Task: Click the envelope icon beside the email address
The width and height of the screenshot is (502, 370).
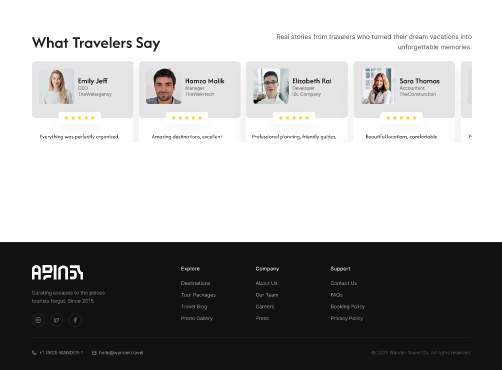Action: 94,353
